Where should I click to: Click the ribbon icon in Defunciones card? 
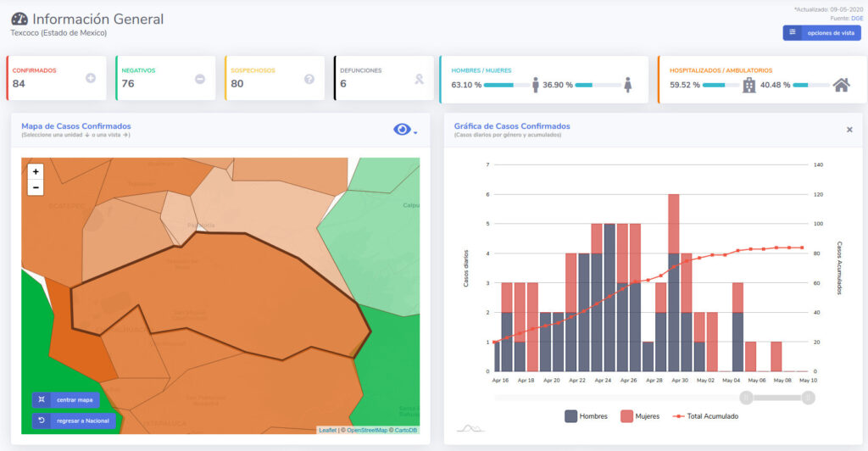coord(418,79)
